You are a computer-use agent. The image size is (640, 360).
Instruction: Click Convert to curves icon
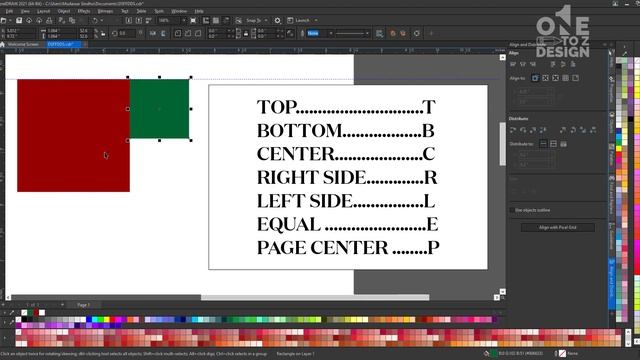(x=417, y=33)
